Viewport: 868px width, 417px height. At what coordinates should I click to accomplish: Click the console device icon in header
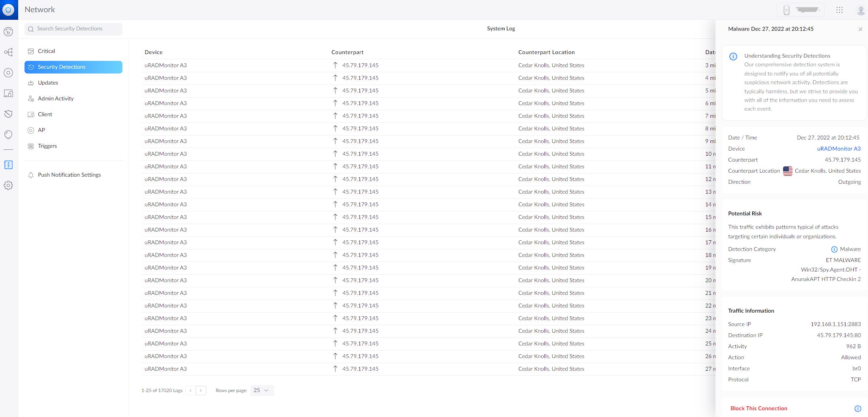787,10
